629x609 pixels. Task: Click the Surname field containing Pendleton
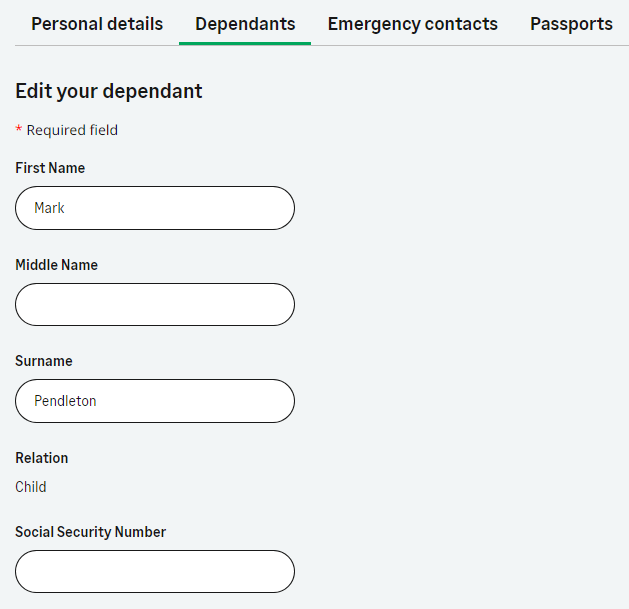(155, 401)
